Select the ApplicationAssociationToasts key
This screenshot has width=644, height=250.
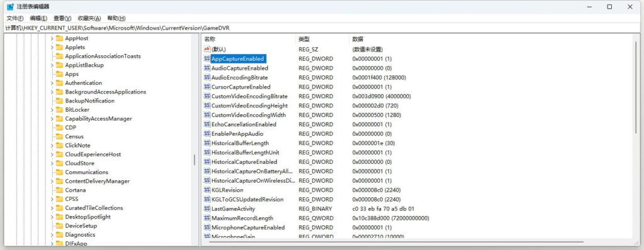click(x=103, y=57)
